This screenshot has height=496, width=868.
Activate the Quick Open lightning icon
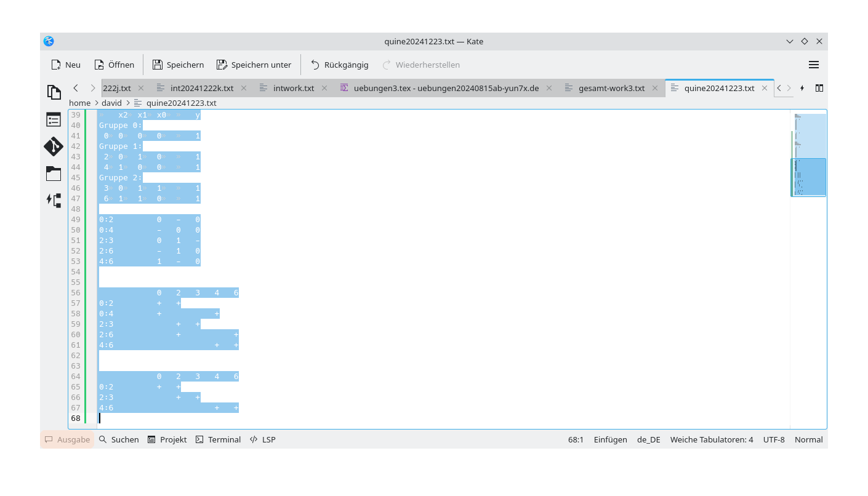pos(802,88)
